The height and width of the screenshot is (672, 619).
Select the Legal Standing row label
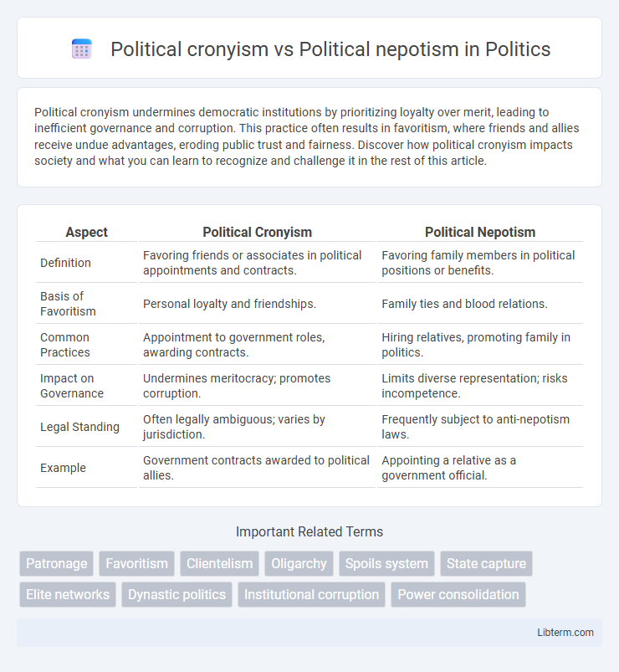tap(79, 427)
